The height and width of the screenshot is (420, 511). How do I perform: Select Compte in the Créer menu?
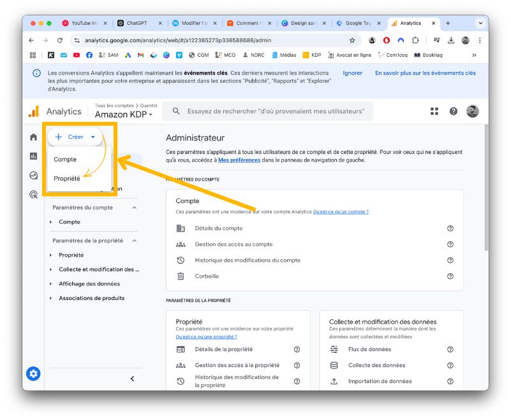click(x=80, y=160)
